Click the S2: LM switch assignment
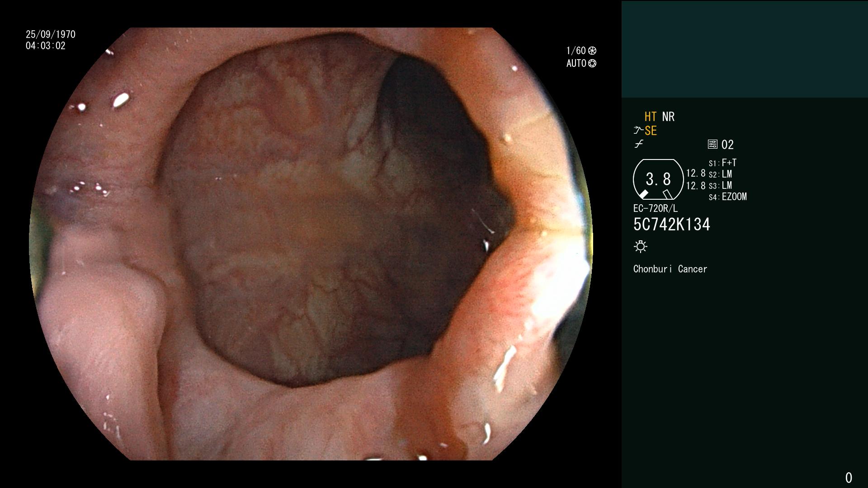868x488 pixels. click(x=720, y=174)
